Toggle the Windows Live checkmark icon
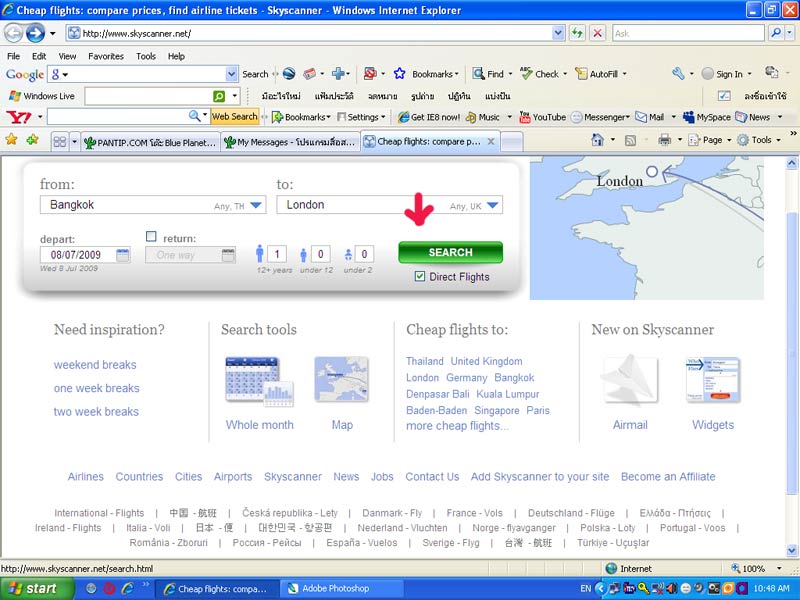The width and height of the screenshot is (800, 600). point(723,95)
